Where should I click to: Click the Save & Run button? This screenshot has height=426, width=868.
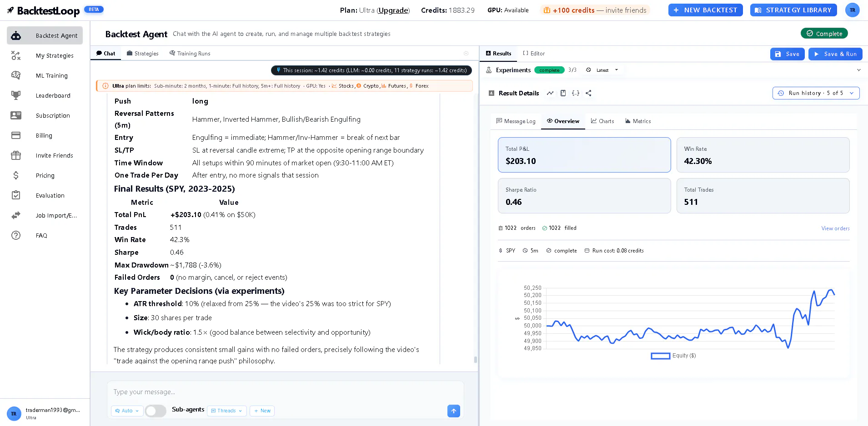[x=835, y=54]
